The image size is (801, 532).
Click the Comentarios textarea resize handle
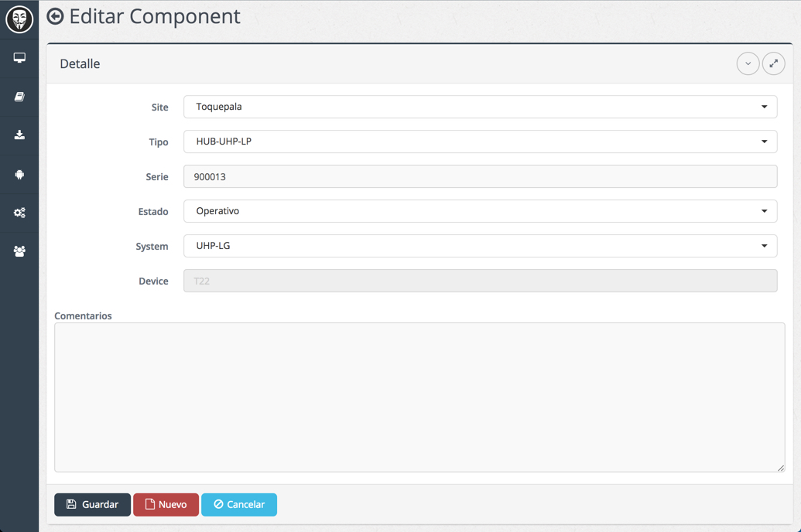pyautogui.click(x=781, y=468)
